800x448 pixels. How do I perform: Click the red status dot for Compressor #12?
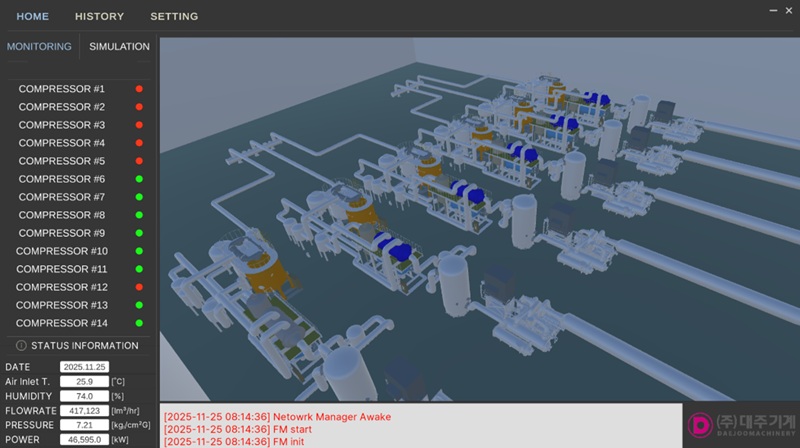139,287
